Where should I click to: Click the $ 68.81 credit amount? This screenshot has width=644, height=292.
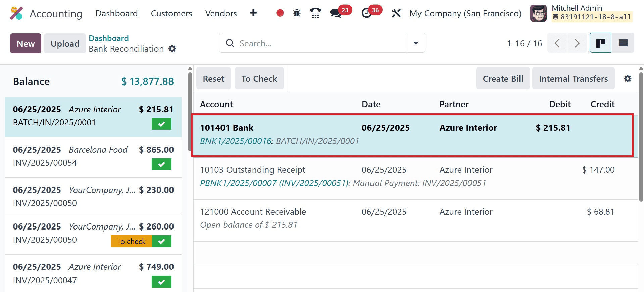coord(601,212)
